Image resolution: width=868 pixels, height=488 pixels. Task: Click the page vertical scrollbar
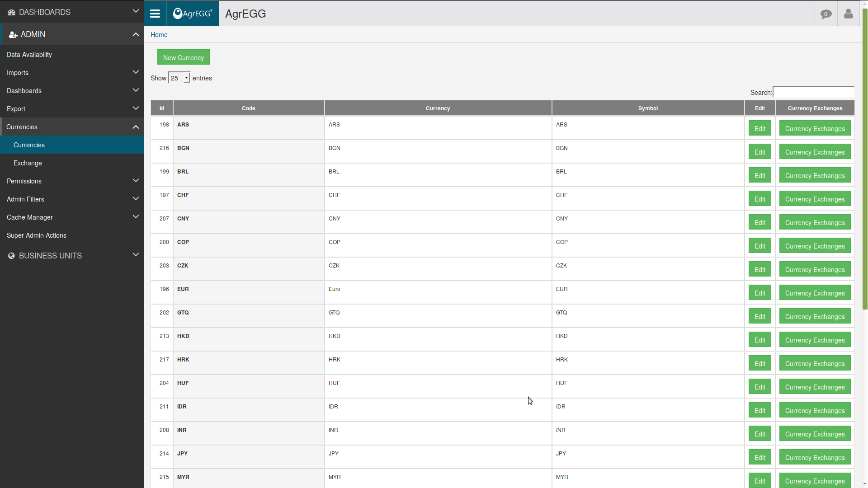coord(865,158)
